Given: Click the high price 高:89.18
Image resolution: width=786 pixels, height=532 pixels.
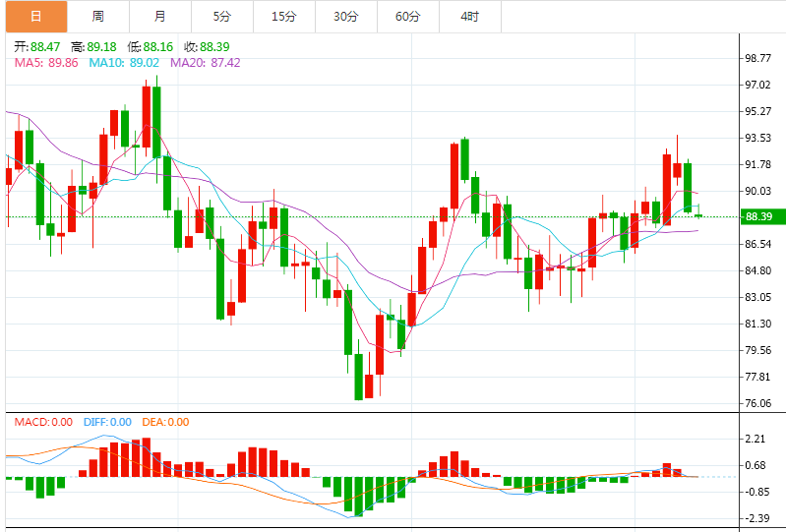Looking at the screenshot, I should [x=93, y=47].
